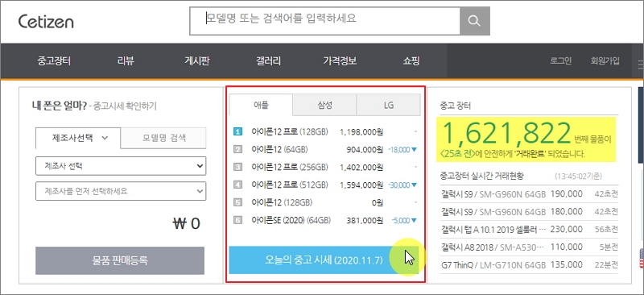This screenshot has height=295, width=644.
Task: Click the 1,402,000원 price
Action: click(x=361, y=168)
